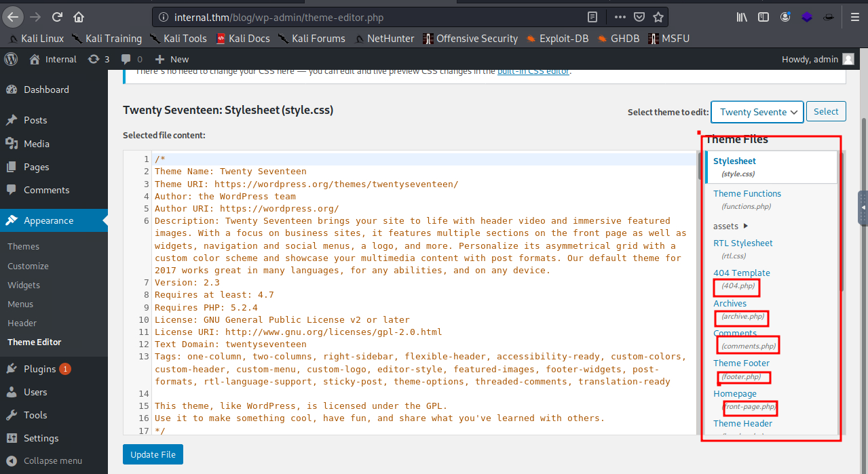This screenshot has height=474, width=868.
Task: Save page to Pocket icon
Action: pos(639,17)
